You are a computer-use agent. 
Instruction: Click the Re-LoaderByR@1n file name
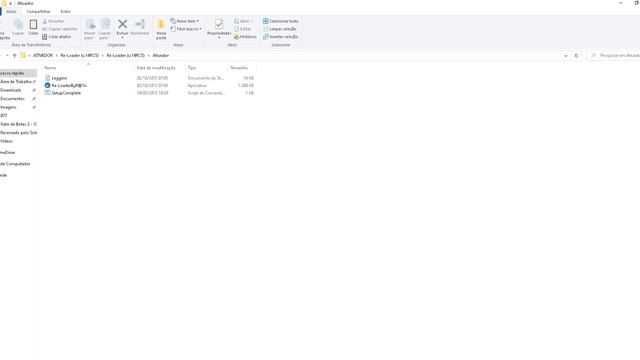click(69, 85)
